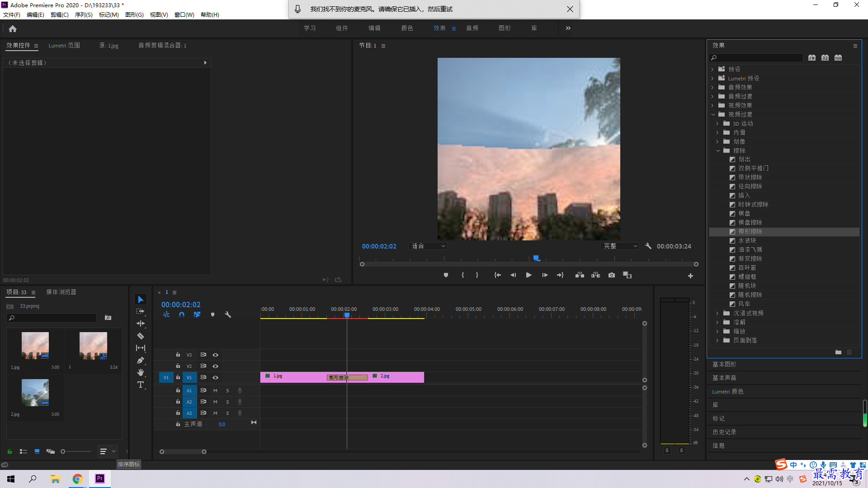Collapse the 视频过渡 folder
This screenshot has height=488, width=868.
[713, 114]
